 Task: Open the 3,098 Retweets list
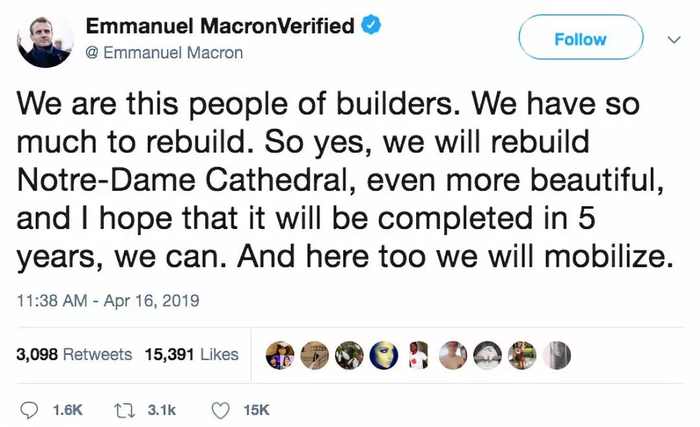(75, 354)
